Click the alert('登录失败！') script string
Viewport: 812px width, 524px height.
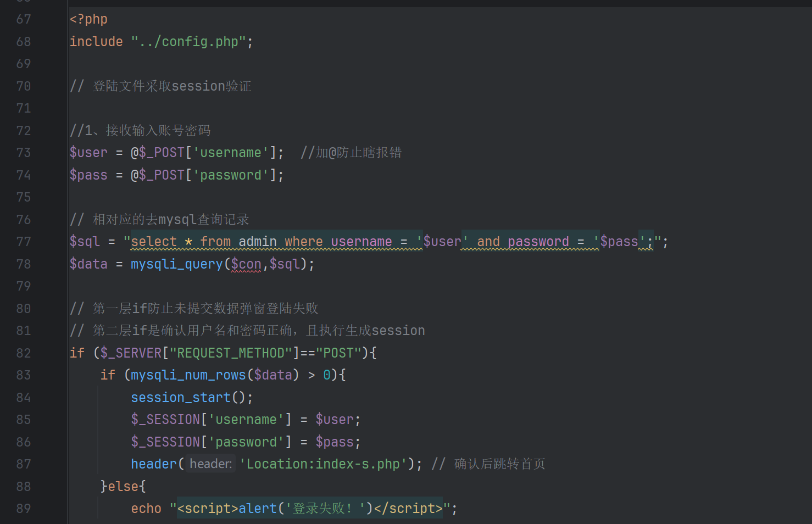pos(310,509)
